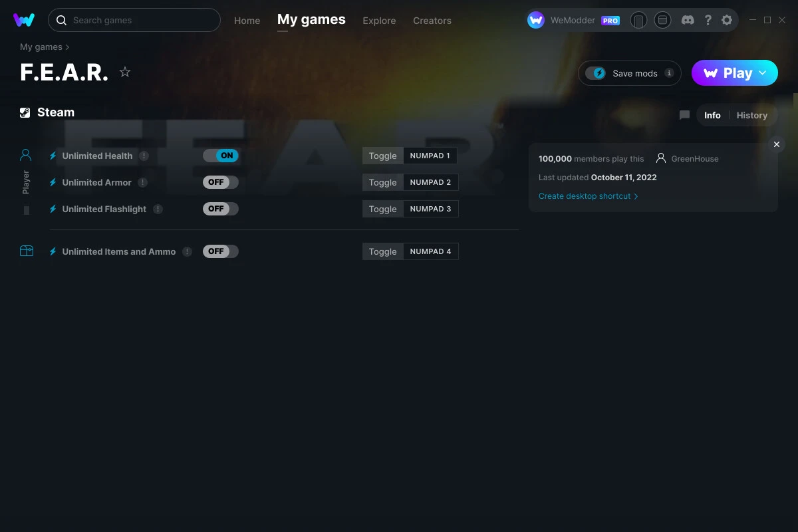Change the NUMPAD 4 hotkey

click(431, 251)
